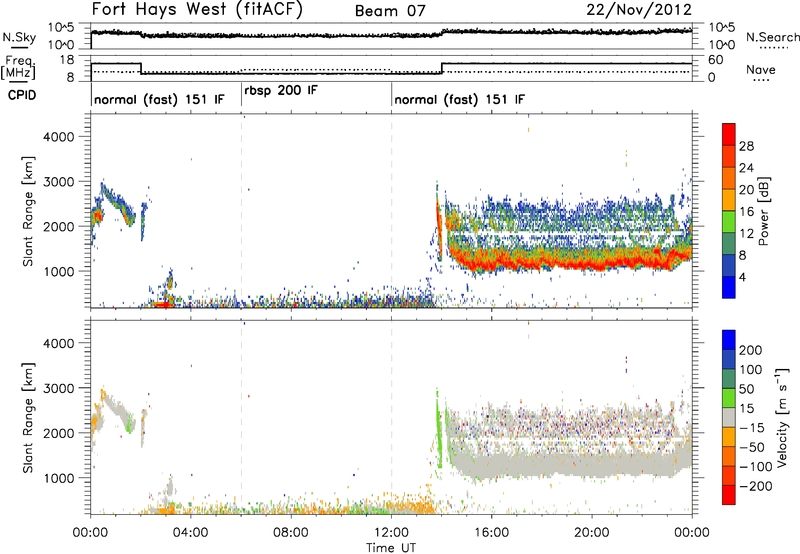Pick the gray -15 to 15 velocity colorbar segment
Viewport: 800px width, 554px height.
(x=729, y=417)
